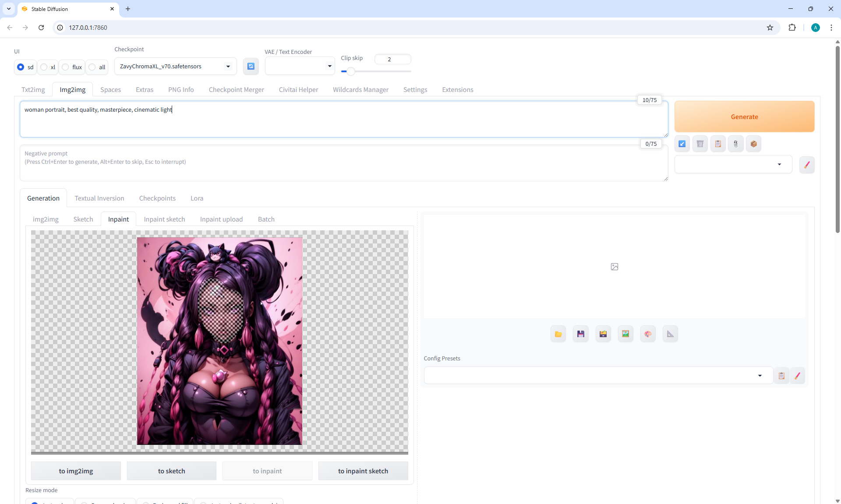
Task: Open output folder with yellow folder icon
Action: pos(558,334)
